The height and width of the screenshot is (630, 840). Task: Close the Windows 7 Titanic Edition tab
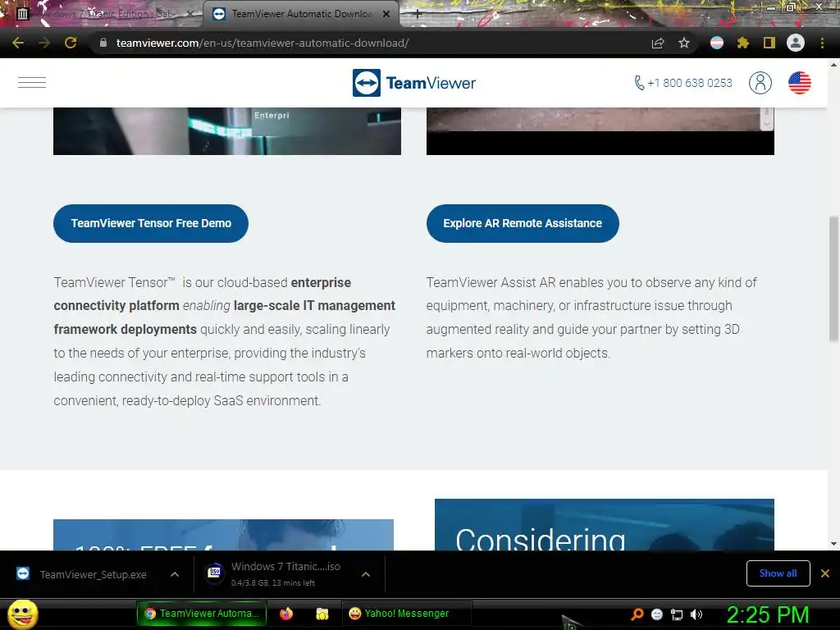(x=190, y=14)
